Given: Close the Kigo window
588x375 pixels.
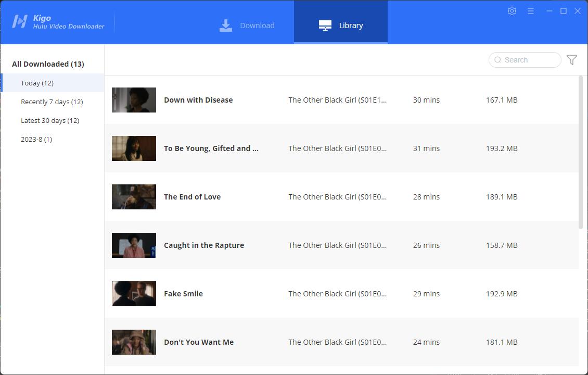Looking at the screenshot, I should pos(578,11).
